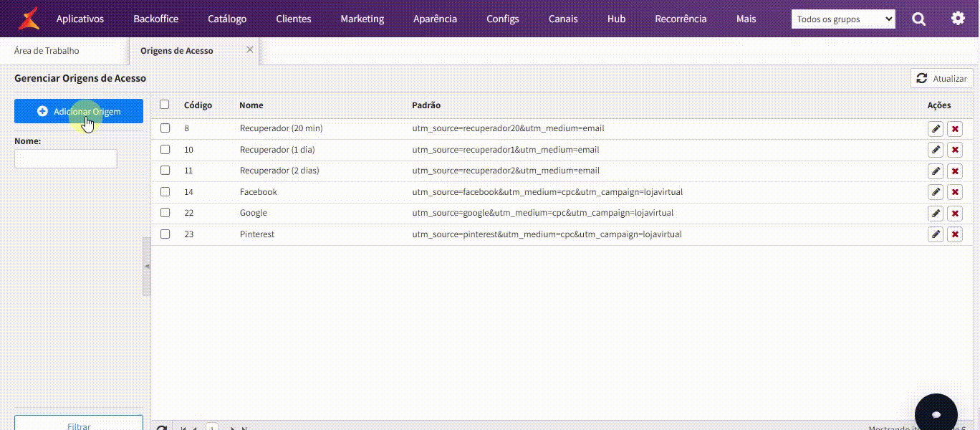Open the chat bubble widget

click(936, 414)
